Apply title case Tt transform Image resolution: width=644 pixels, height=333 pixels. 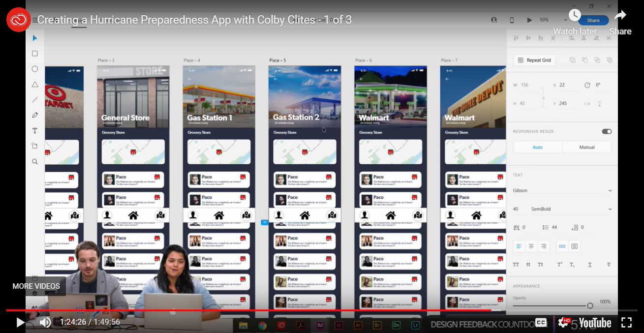tap(540, 265)
